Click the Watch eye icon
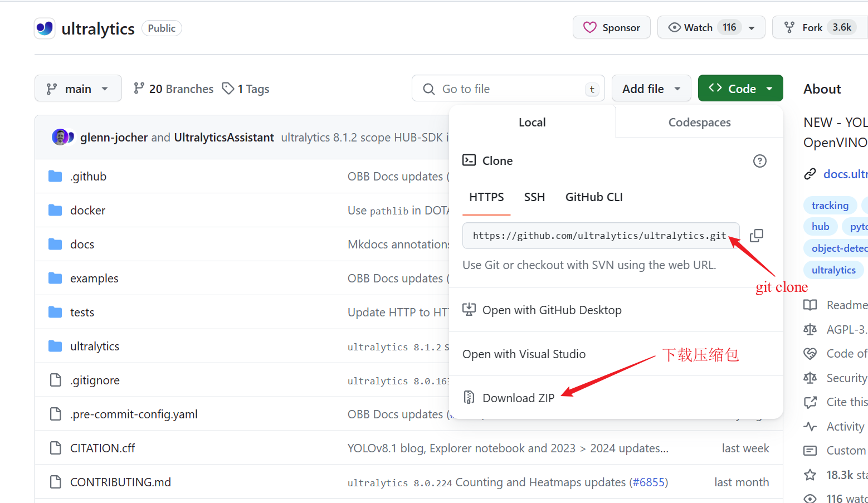The width and height of the screenshot is (868, 503). (x=674, y=27)
